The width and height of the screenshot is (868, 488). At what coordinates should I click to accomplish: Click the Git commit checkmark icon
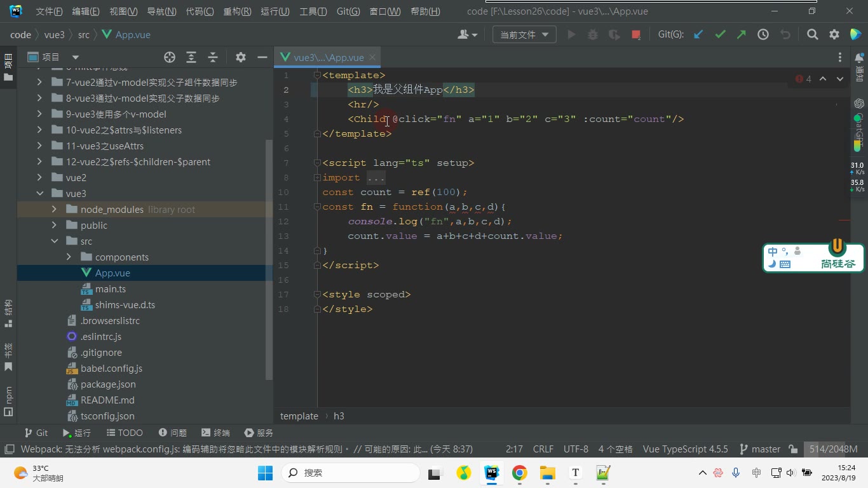[720, 35]
